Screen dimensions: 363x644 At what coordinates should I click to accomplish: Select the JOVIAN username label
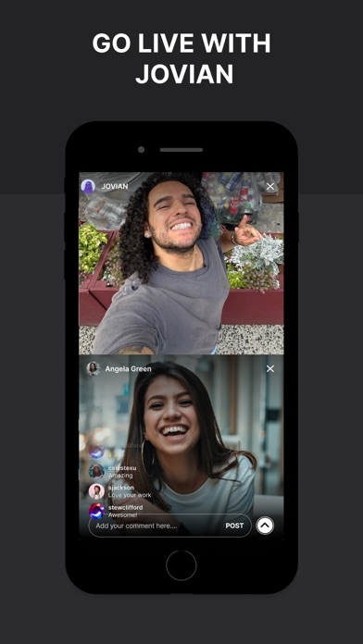pos(115,187)
